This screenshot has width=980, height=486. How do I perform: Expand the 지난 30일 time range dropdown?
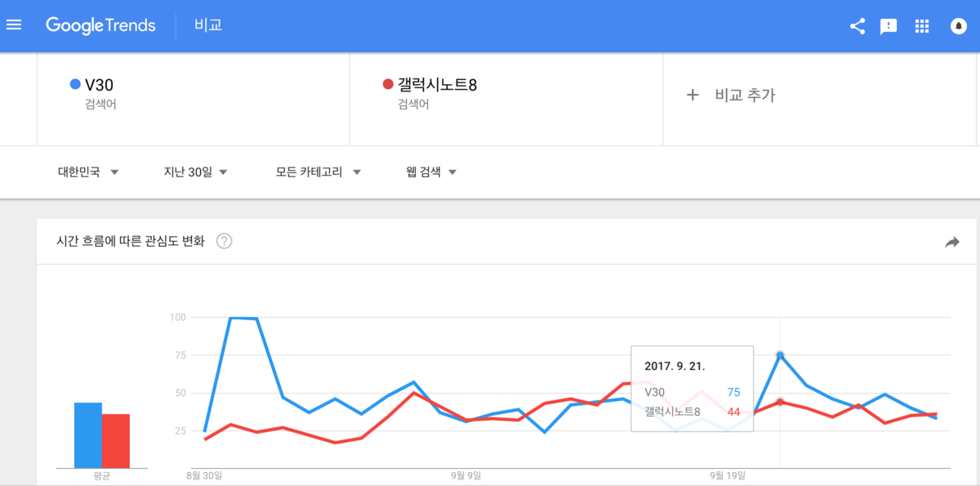[x=196, y=172]
